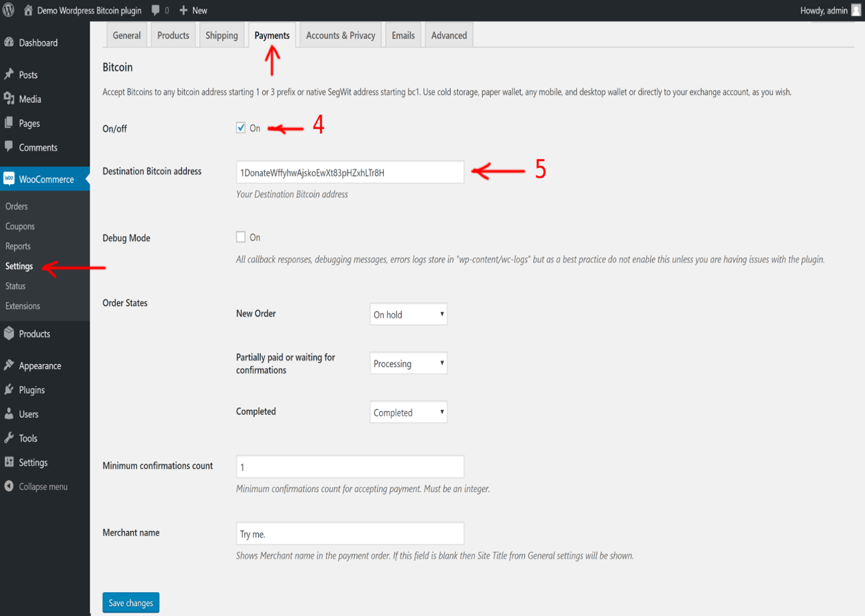Open the New Order status dropdown
The width and height of the screenshot is (865, 616).
(409, 314)
